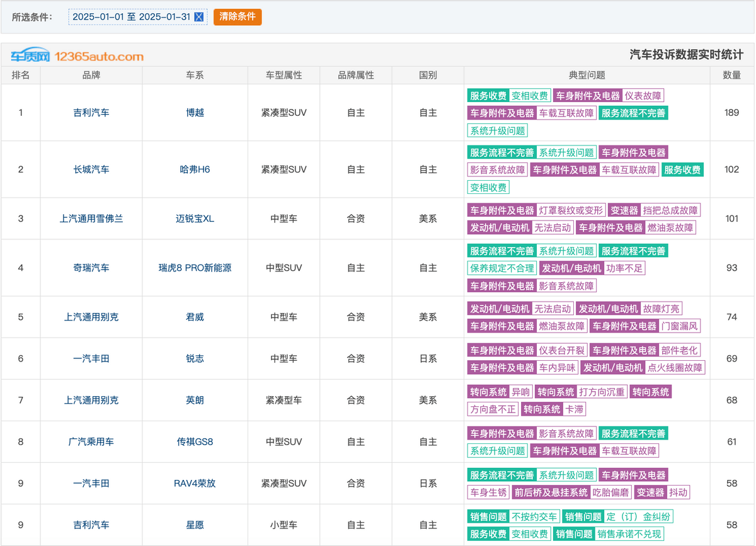Open the 君威 series link
Image resolution: width=756 pixels, height=546 pixels.
coord(195,317)
